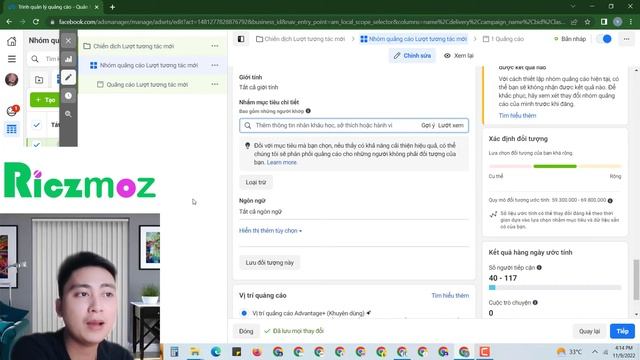This screenshot has width=640, height=360.
Task: Select the pencil edit icon
Action: tap(69, 77)
